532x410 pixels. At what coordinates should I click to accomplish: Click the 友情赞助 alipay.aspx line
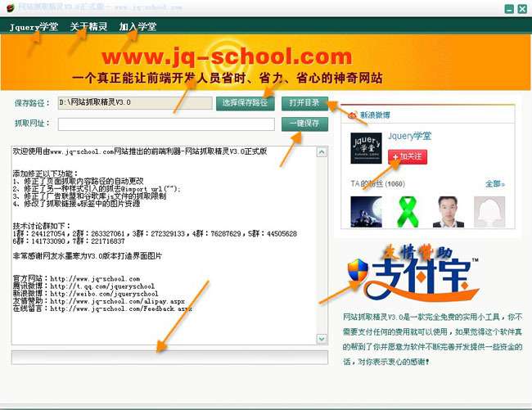[99, 301]
